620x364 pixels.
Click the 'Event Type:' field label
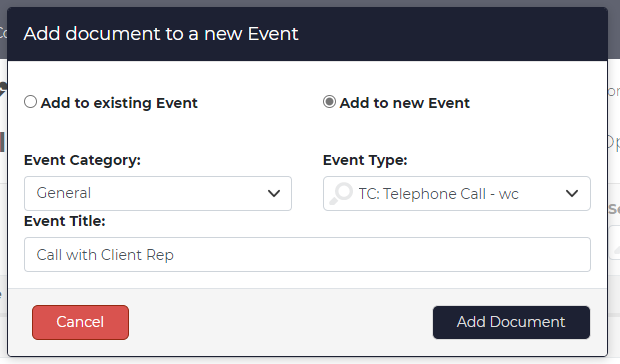tap(365, 160)
